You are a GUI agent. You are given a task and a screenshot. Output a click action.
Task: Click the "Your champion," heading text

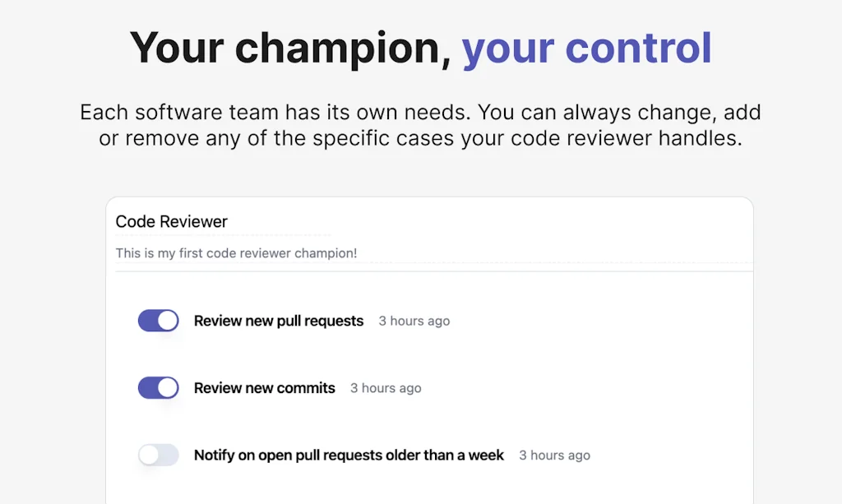(x=291, y=48)
